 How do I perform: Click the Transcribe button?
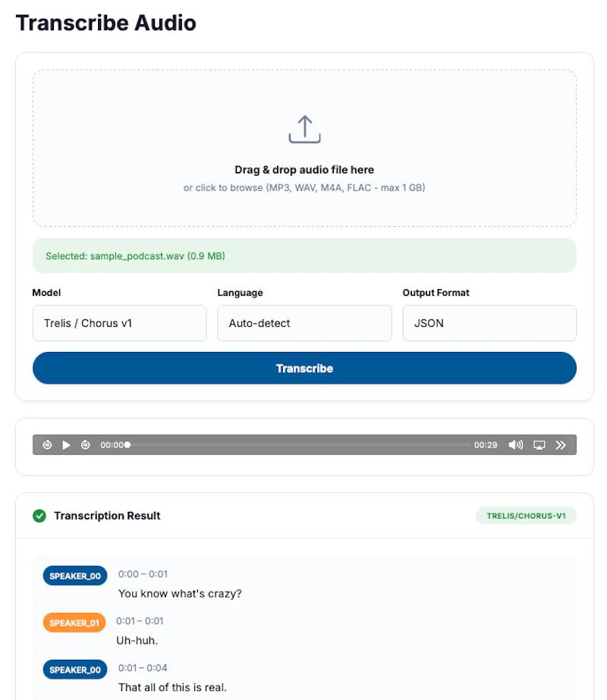click(x=304, y=369)
